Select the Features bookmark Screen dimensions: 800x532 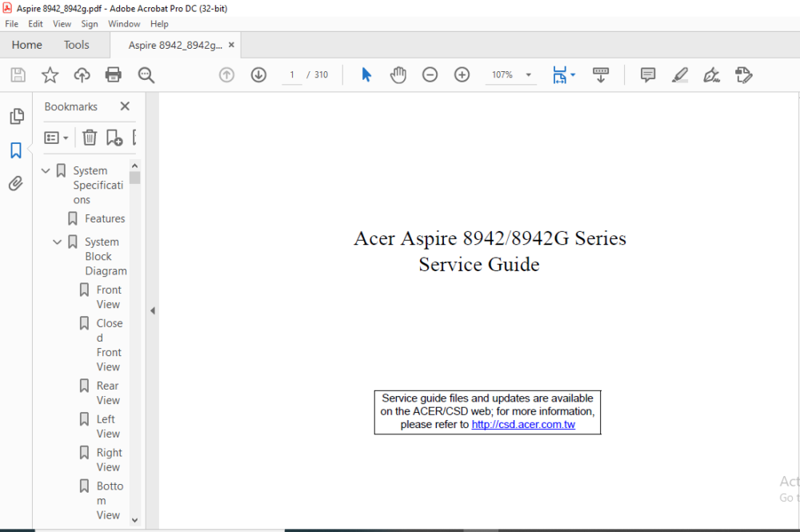coord(105,218)
